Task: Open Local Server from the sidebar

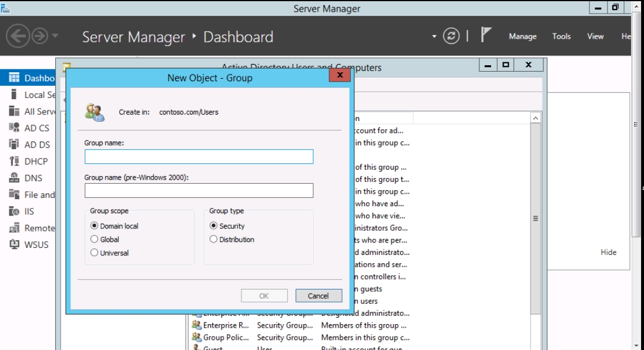Action: (32, 95)
